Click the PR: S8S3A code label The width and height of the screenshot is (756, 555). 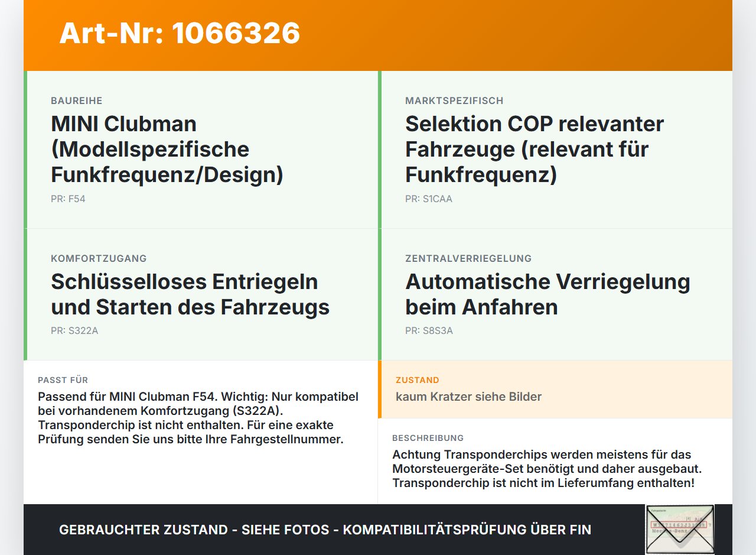click(x=429, y=331)
